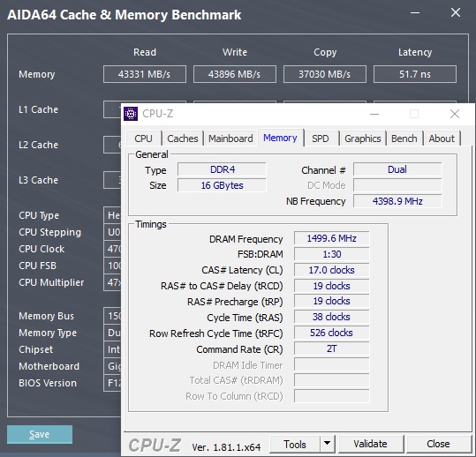This screenshot has height=457, width=476.
Task: Minimize the CPU-Z window
Action: pos(374,114)
